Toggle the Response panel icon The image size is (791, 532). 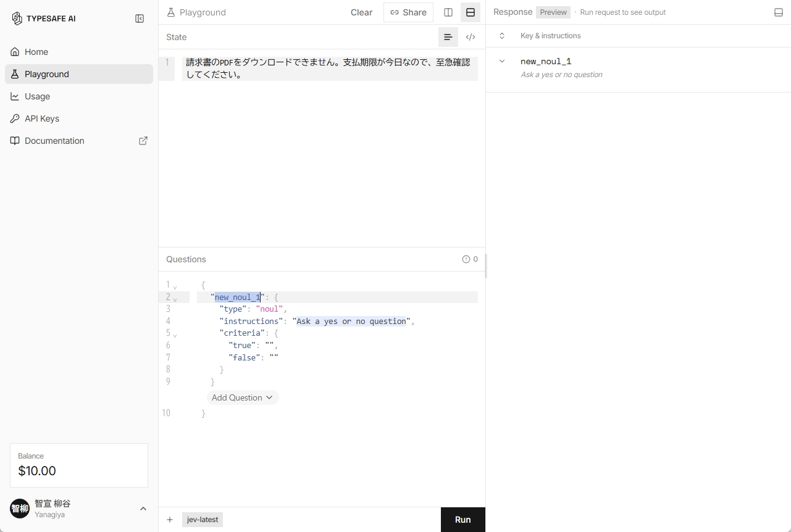point(779,12)
